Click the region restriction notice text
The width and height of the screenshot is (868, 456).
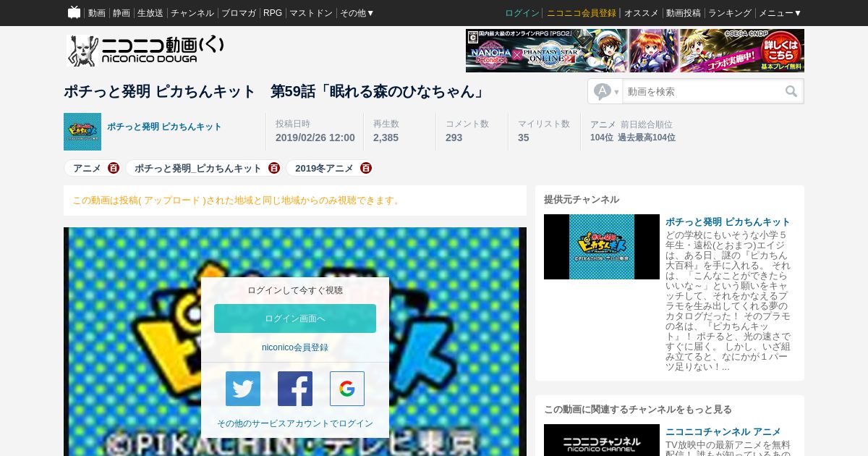tap(237, 200)
